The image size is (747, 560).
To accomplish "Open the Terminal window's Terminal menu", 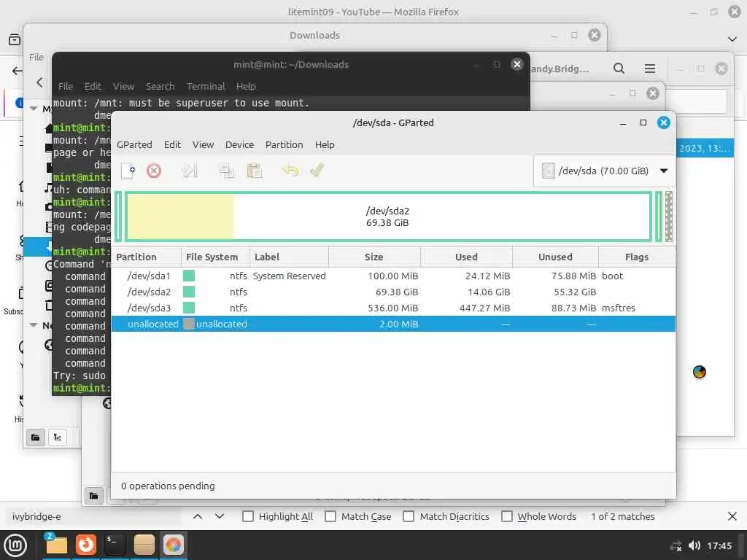I will [x=205, y=86].
